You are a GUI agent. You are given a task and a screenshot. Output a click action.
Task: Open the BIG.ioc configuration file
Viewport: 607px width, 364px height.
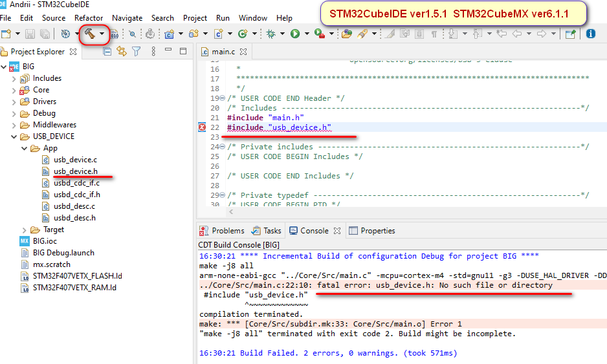(45, 241)
